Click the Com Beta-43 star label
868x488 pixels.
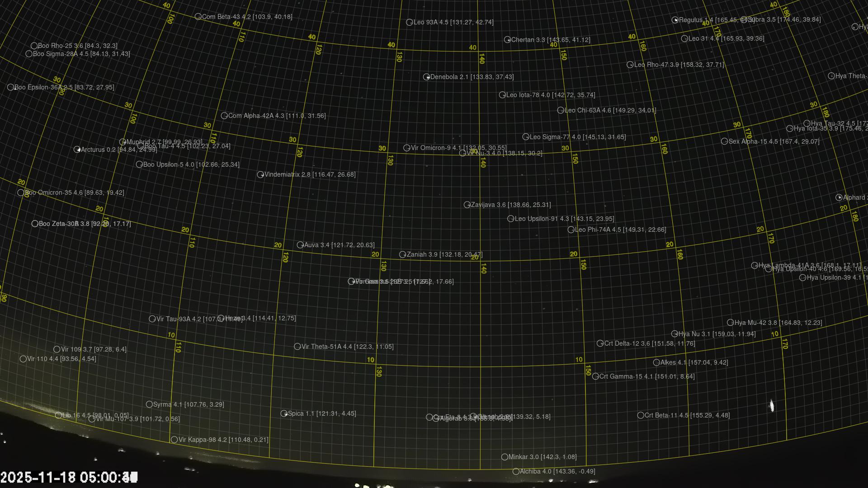[247, 17]
